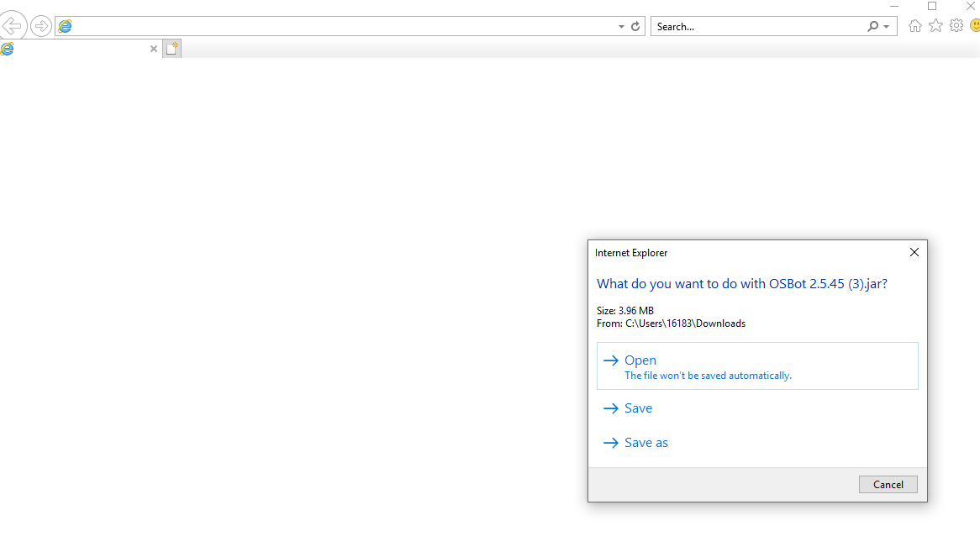Viewport: 980px width, 547px height.
Task: Open a new tab with the New Tab button
Action: (171, 48)
